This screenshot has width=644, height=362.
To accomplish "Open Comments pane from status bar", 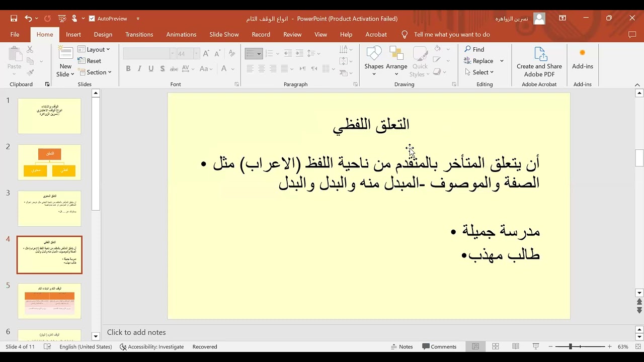I will pos(439,347).
